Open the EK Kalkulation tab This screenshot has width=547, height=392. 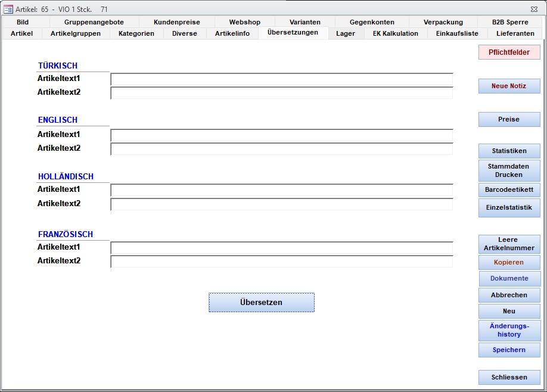pyautogui.click(x=395, y=33)
